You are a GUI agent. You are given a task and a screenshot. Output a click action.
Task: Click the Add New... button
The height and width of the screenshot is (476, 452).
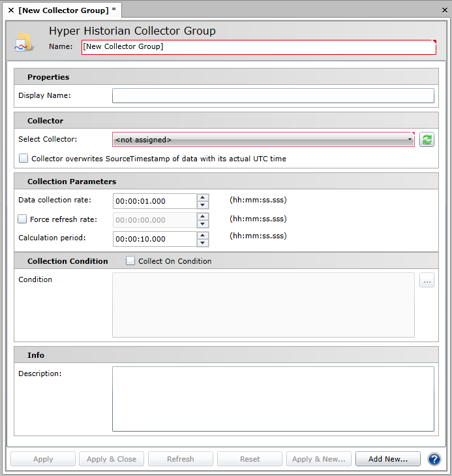click(388, 459)
